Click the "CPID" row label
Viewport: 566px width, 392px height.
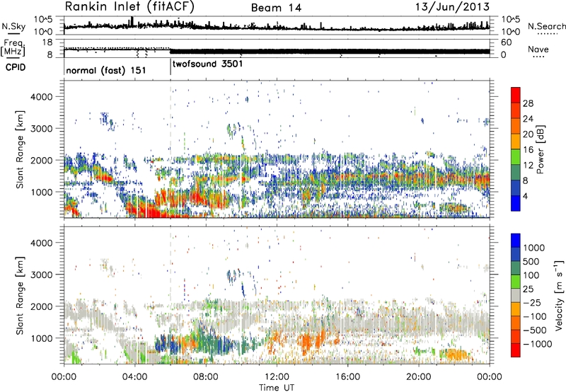(16, 67)
